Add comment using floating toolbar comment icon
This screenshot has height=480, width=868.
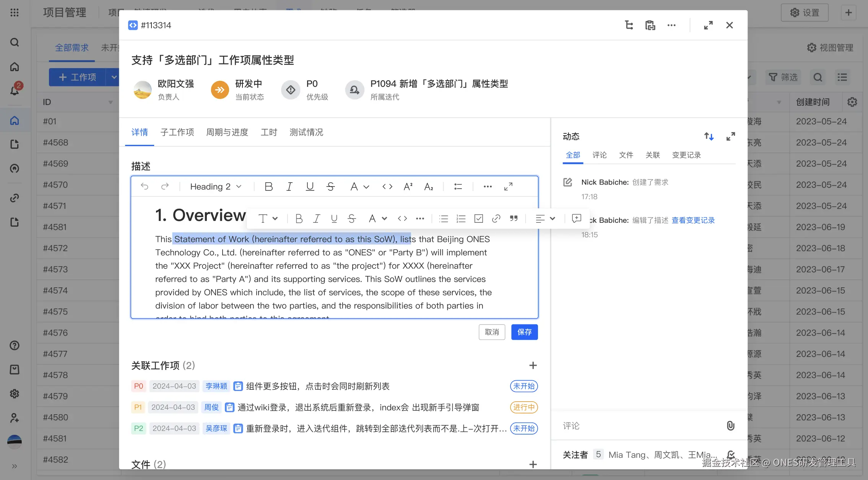point(576,219)
